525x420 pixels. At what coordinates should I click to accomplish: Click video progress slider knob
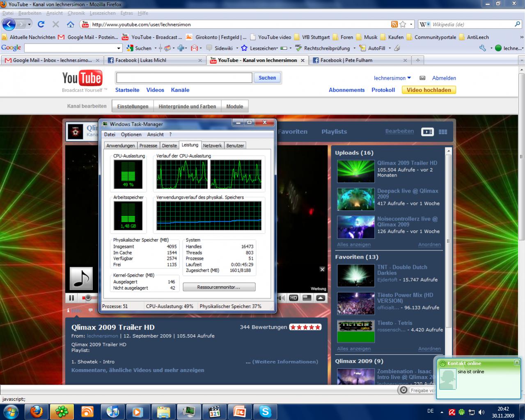88,298
